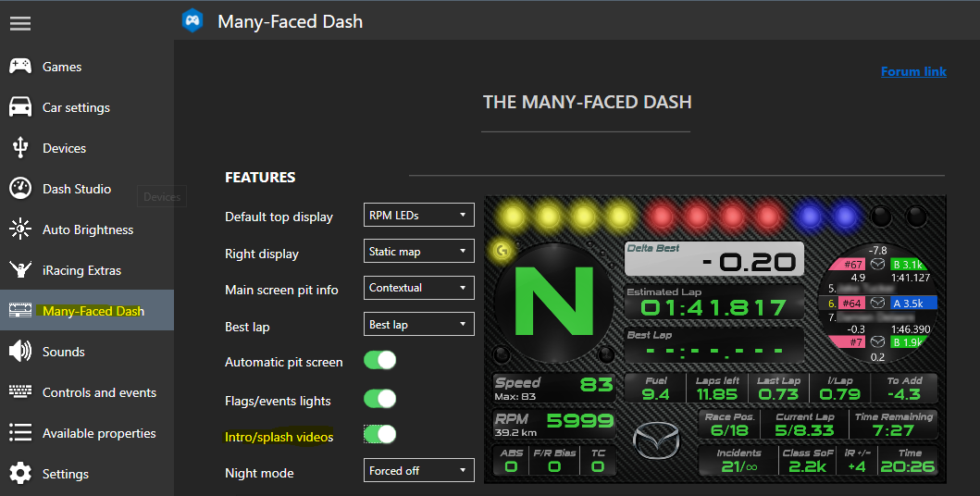Screen dimensions: 980x496
Task: Click the Time Remaining box in preview
Action: click(894, 424)
